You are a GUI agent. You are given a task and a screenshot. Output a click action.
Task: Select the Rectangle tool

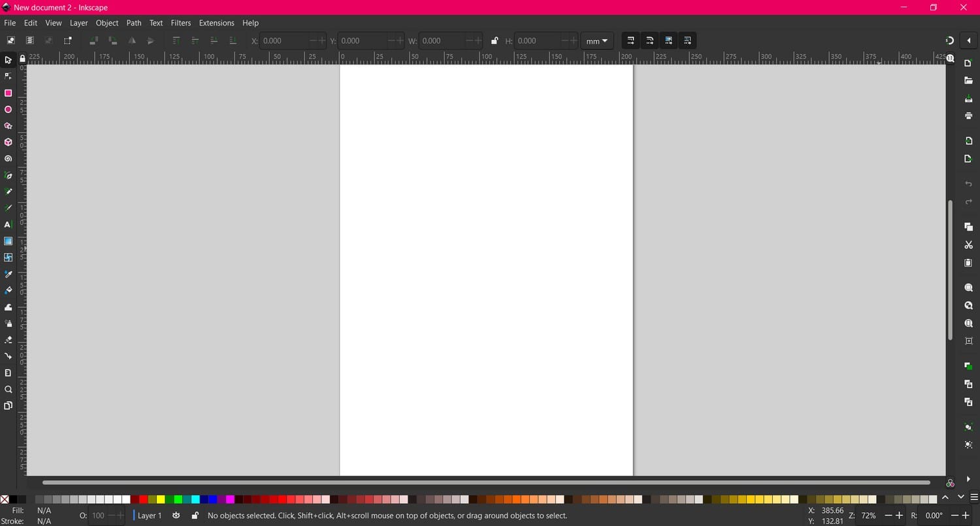pos(8,93)
